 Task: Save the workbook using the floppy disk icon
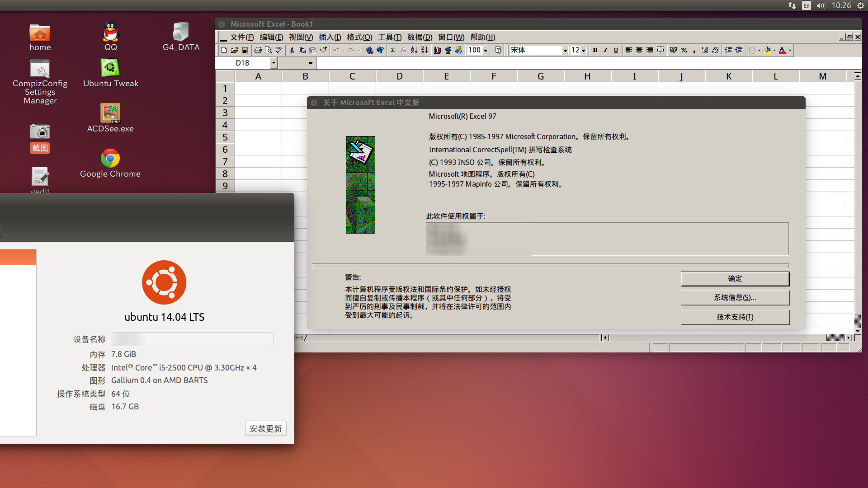tap(245, 50)
